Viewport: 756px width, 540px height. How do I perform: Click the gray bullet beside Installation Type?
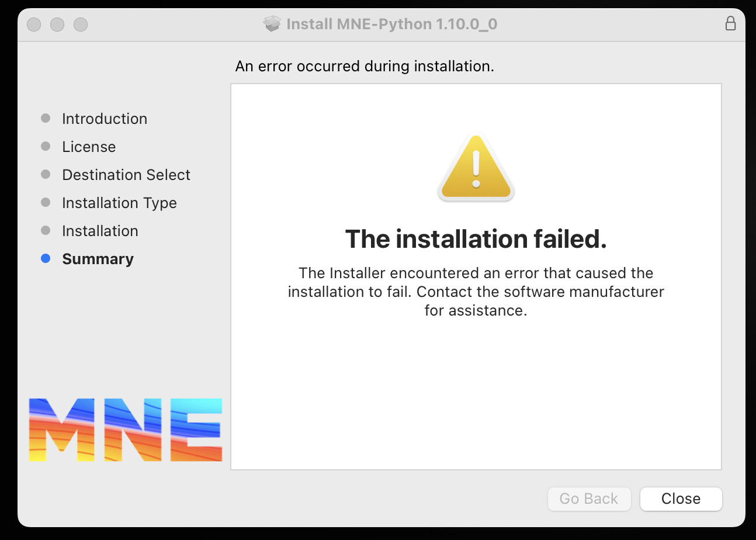pos(46,202)
